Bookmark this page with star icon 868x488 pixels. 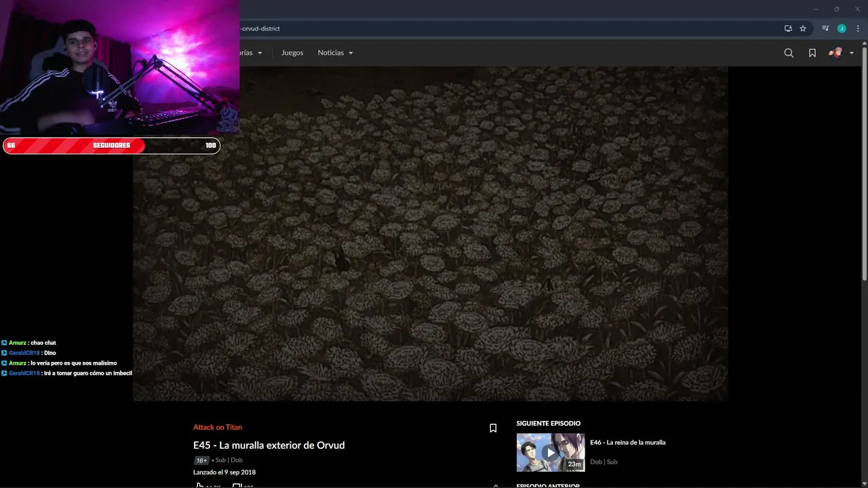tap(803, 28)
